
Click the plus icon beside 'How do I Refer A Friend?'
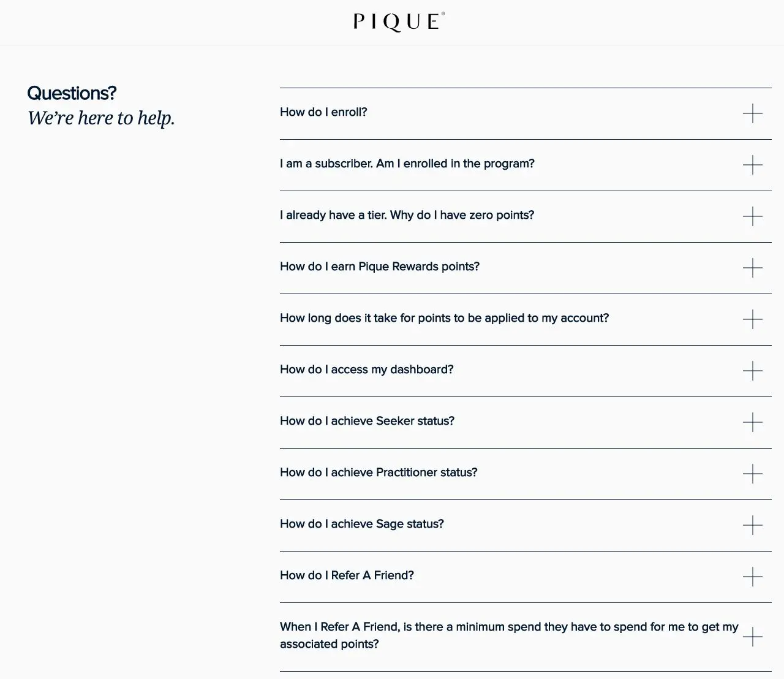pyautogui.click(x=752, y=577)
